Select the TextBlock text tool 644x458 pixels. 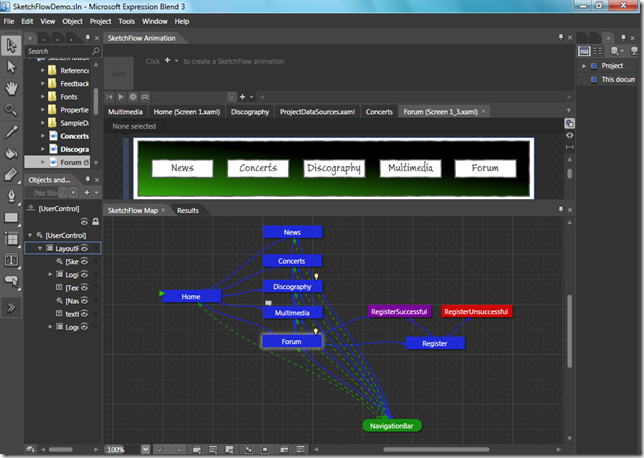coord(11,261)
